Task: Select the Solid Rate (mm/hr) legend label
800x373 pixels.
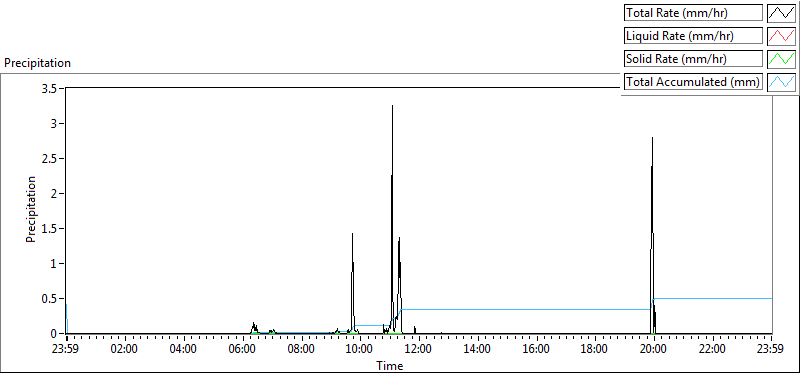Action: (693, 59)
